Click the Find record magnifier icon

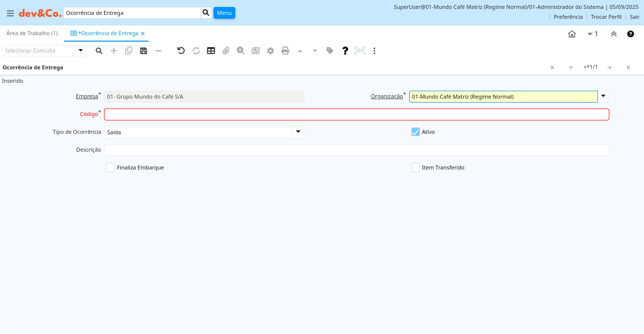click(99, 51)
